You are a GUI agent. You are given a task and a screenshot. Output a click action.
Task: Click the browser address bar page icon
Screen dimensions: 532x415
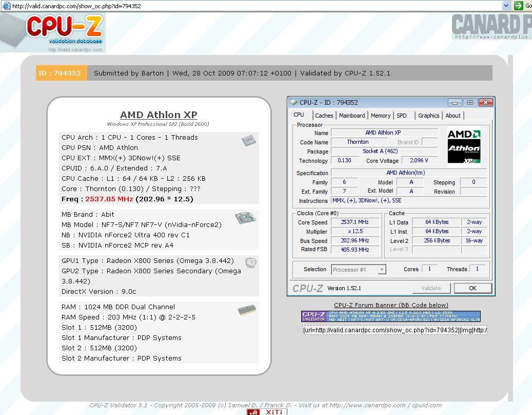click(6, 6)
